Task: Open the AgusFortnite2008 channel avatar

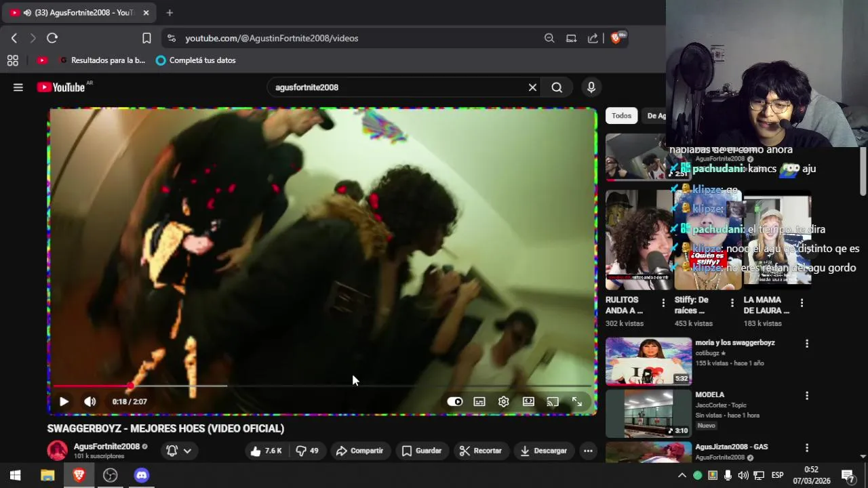Action: point(58,451)
